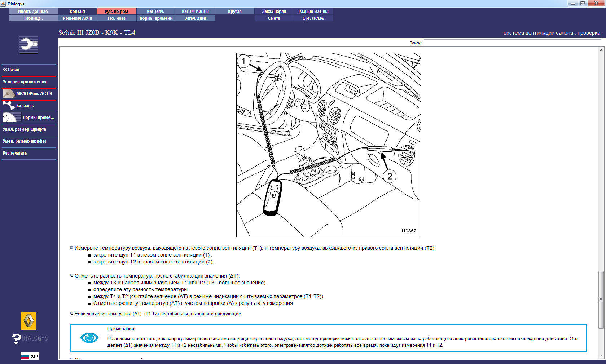
Task: Open Условия приложения in sidebar
Action: coord(25,82)
